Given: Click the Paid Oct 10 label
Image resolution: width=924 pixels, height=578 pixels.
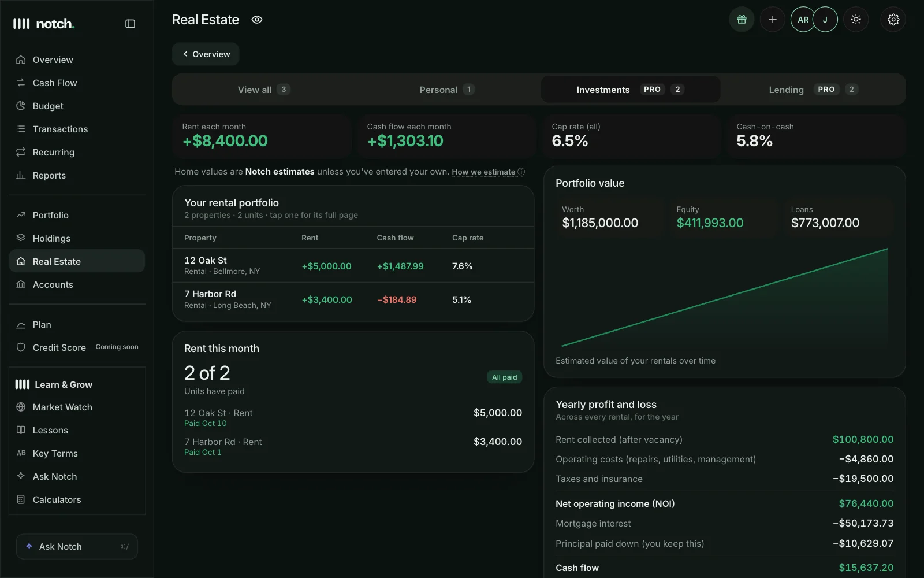Looking at the screenshot, I should [x=205, y=423].
